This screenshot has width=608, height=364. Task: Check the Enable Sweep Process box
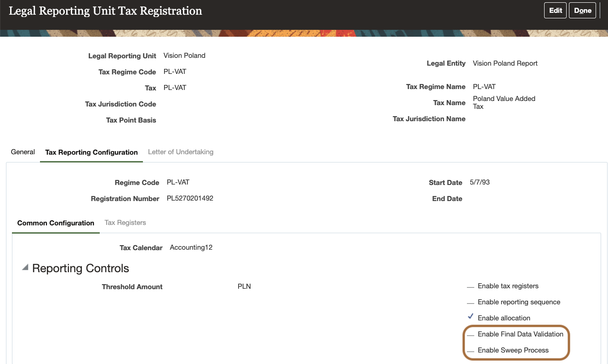click(470, 350)
